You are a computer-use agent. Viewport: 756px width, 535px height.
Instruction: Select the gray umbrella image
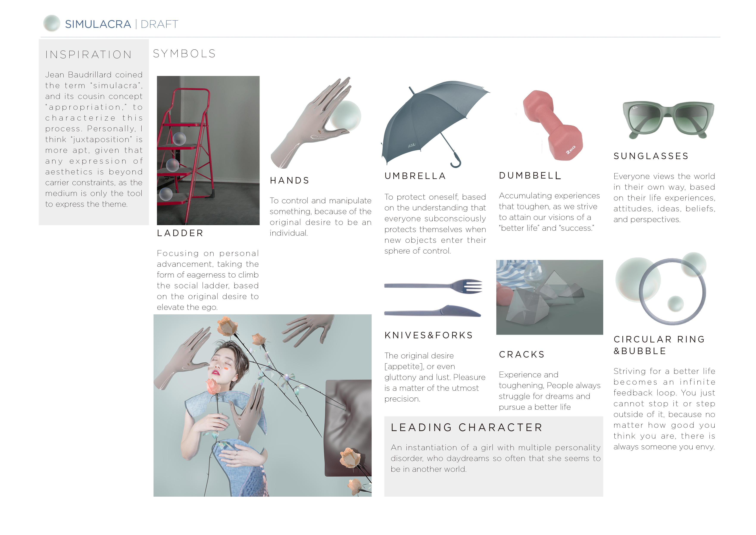tap(435, 124)
